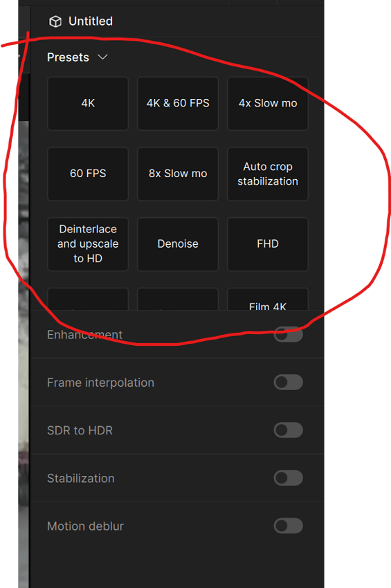391x588 pixels.
Task: Switch on Motion deblur
Action: click(288, 526)
